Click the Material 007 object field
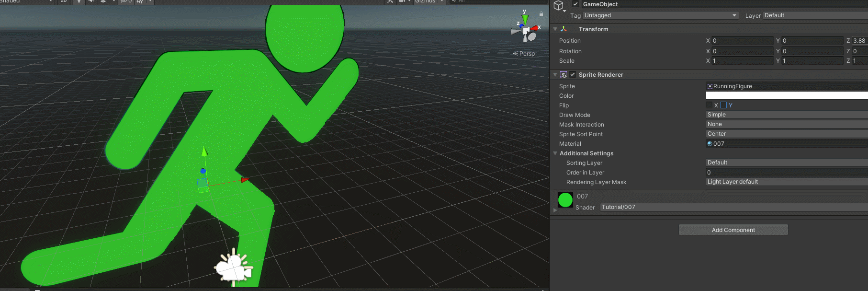The image size is (868, 291). click(787, 143)
